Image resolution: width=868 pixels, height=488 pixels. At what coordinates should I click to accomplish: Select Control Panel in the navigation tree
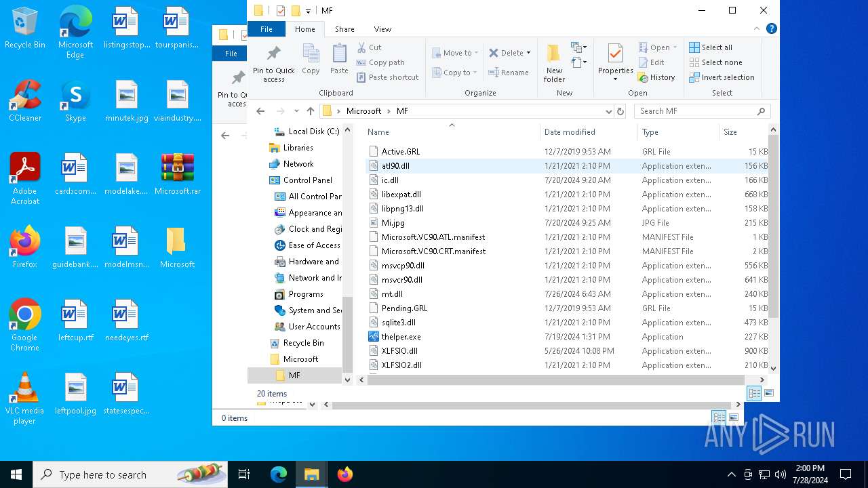click(x=307, y=180)
